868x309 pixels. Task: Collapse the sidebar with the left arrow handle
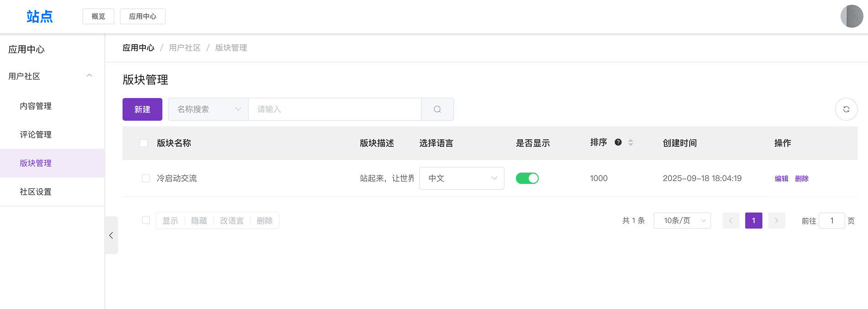coord(111,235)
